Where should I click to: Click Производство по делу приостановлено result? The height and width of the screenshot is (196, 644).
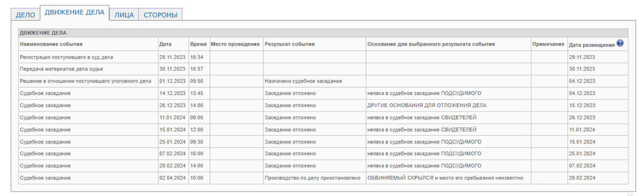coord(313,178)
